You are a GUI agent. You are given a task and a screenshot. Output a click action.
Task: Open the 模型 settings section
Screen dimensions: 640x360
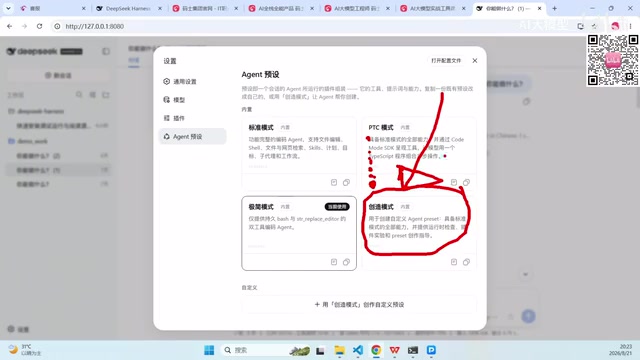coord(192,100)
